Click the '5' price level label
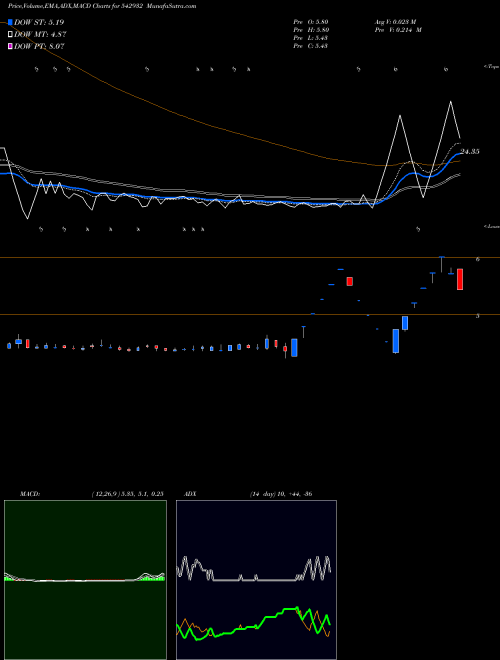This screenshot has height=660, width=500. (x=478, y=316)
